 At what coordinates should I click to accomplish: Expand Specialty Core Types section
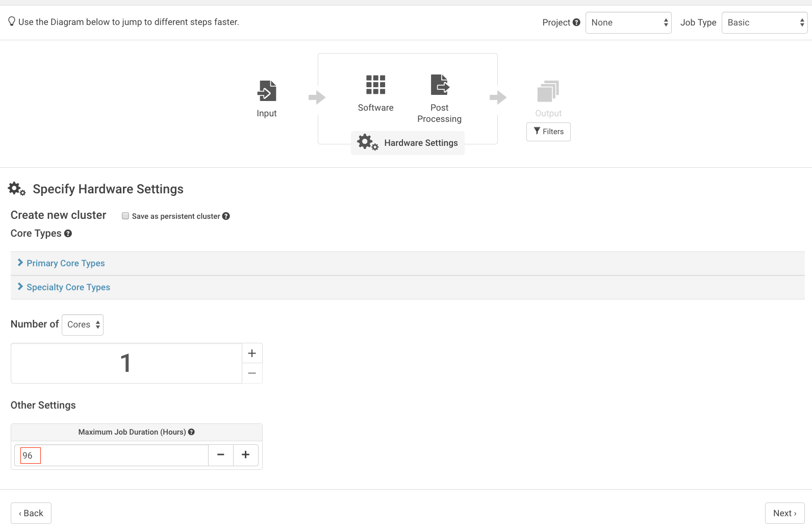pos(68,287)
